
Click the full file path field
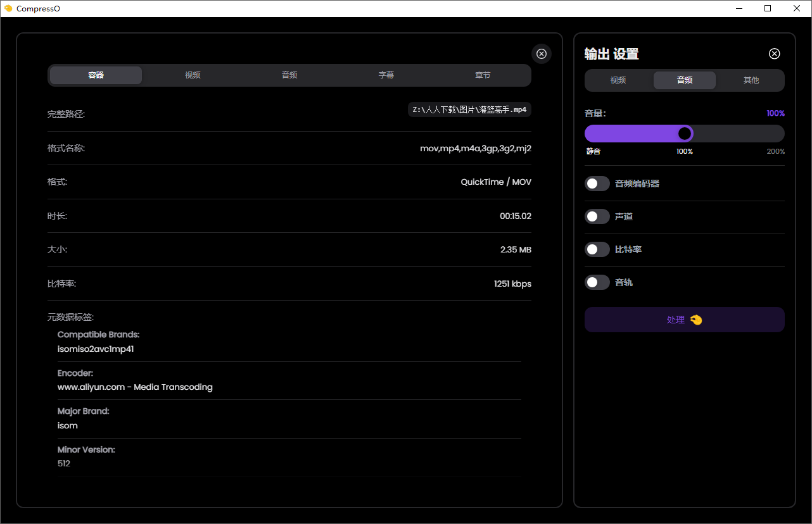[469, 109]
